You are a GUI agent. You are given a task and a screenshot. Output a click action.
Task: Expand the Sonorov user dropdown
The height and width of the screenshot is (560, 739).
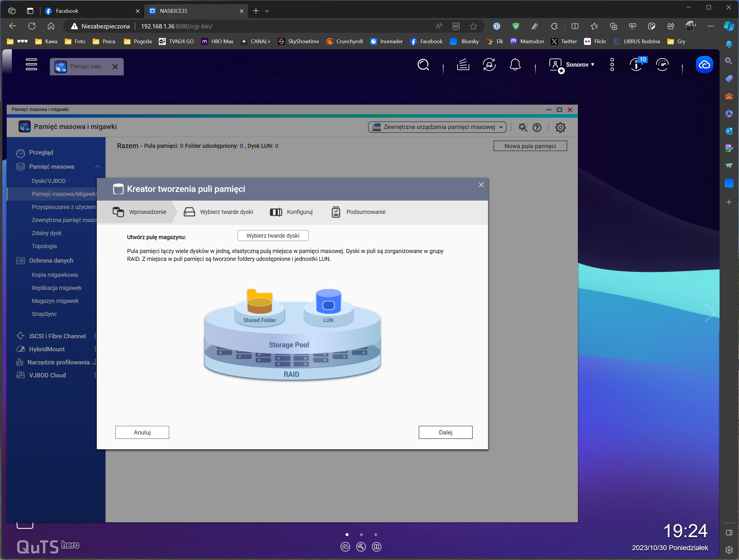pos(580,64)
